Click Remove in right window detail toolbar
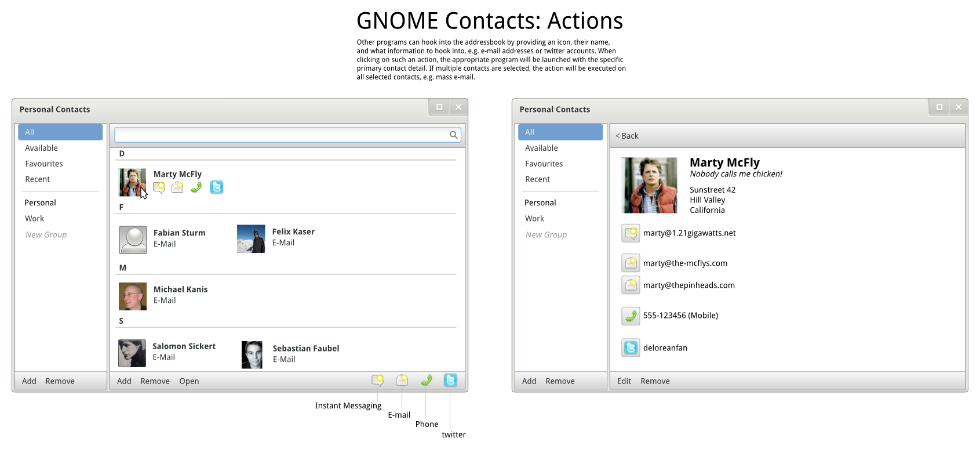This screenshot has height=449, width=980. tap(655, 381)
